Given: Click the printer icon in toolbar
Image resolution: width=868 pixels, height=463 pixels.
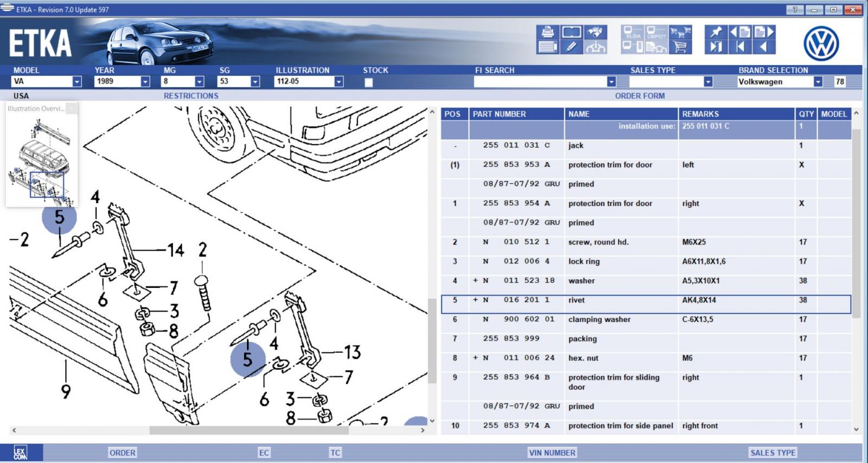Looking at the screenshot, I should coord(547,32).
